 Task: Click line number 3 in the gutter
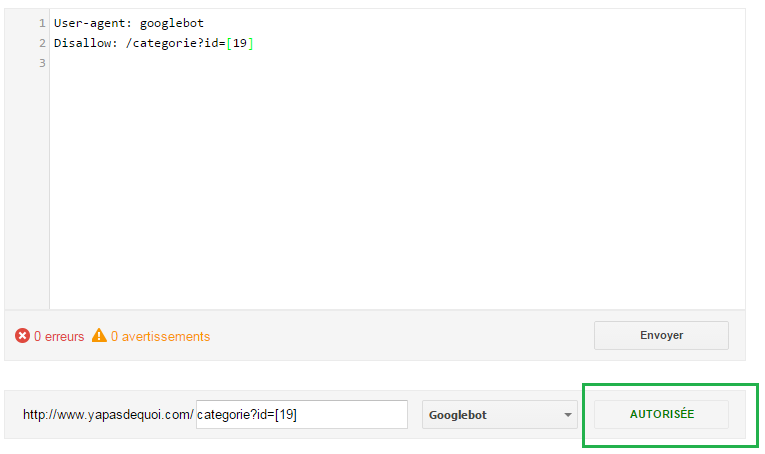(x=42, y=63)
